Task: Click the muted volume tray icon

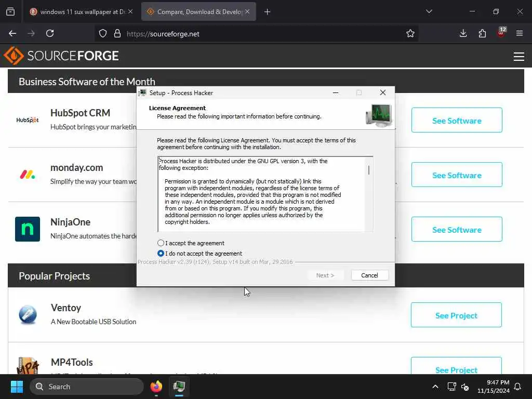Action: (x=465, y=387)
